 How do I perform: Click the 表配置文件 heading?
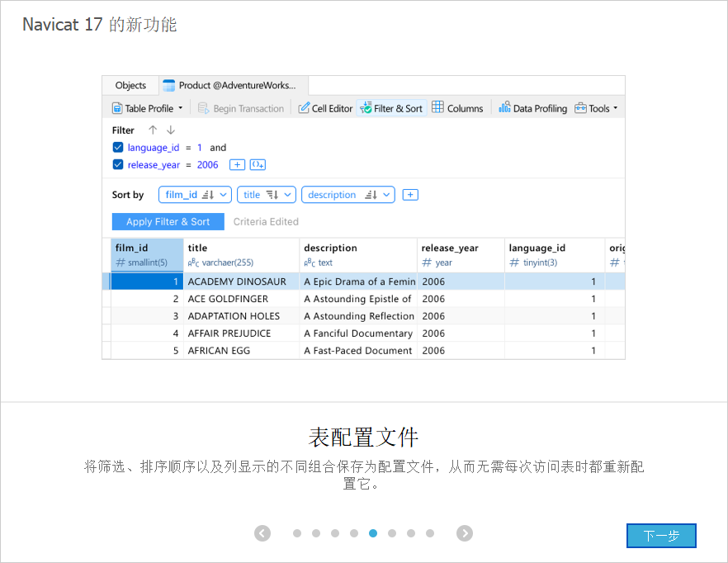click(363, 438)
